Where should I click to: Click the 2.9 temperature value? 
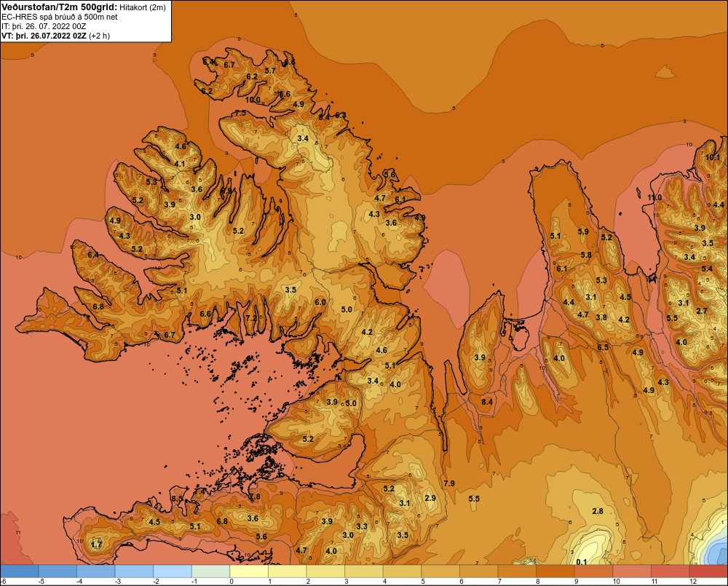[x=430, y=498]
